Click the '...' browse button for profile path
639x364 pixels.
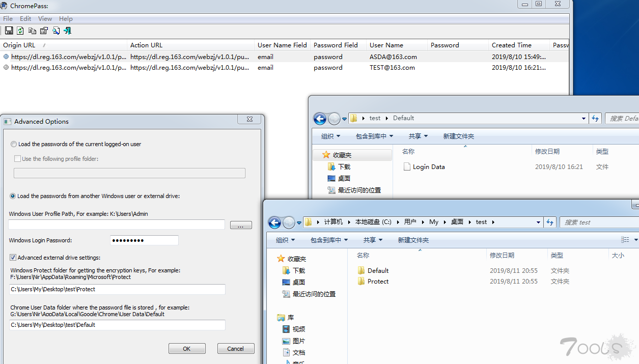point(241,225)
